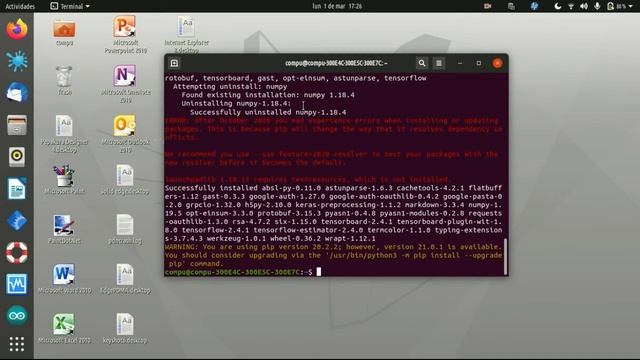
Task: Search in the terminal window
Action: coord(422,63)
